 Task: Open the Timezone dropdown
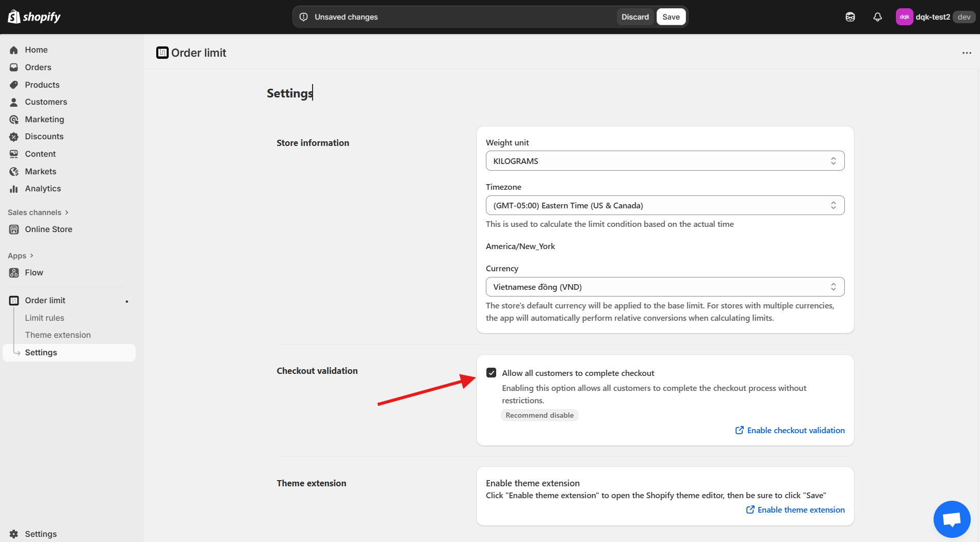(664, 205)
